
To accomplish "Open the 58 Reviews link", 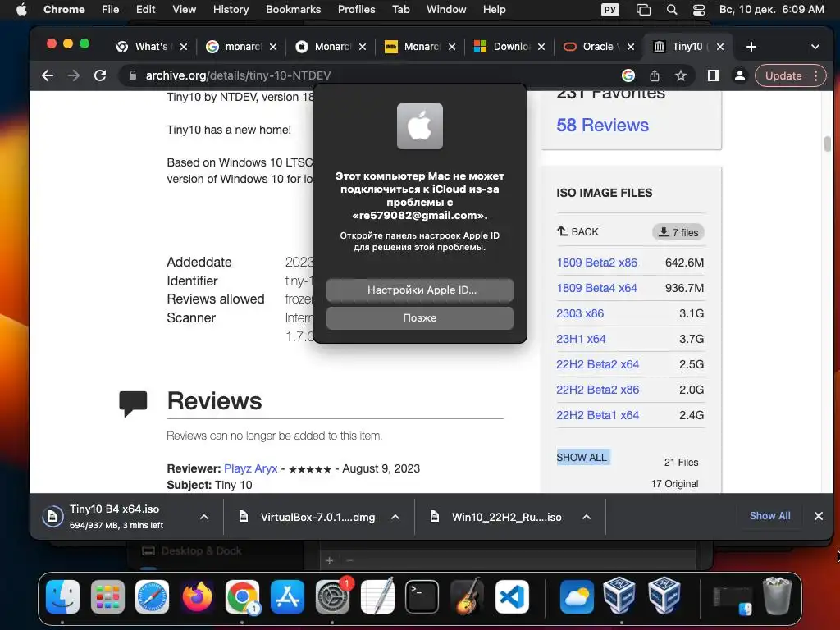I will coord(602,126).
